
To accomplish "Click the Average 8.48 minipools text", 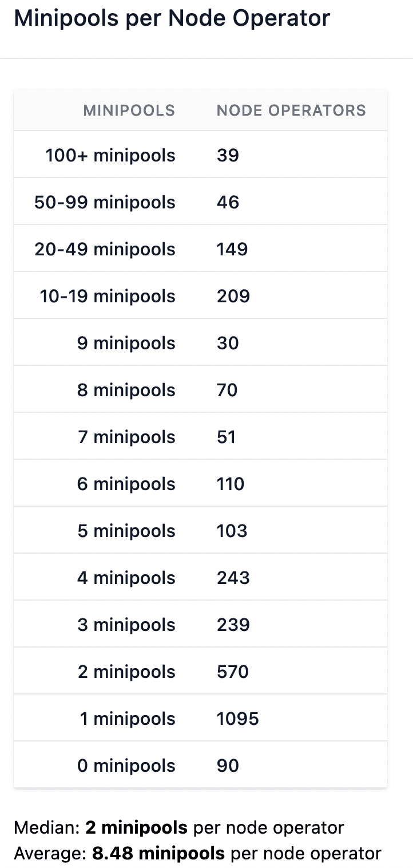I will (x=158, y=854).
